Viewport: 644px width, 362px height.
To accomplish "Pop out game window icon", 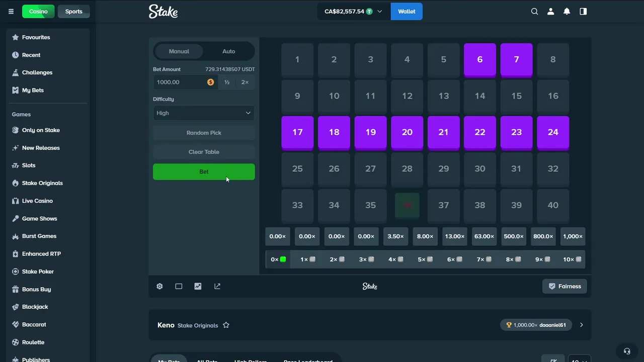I will [x=217, y=286].
